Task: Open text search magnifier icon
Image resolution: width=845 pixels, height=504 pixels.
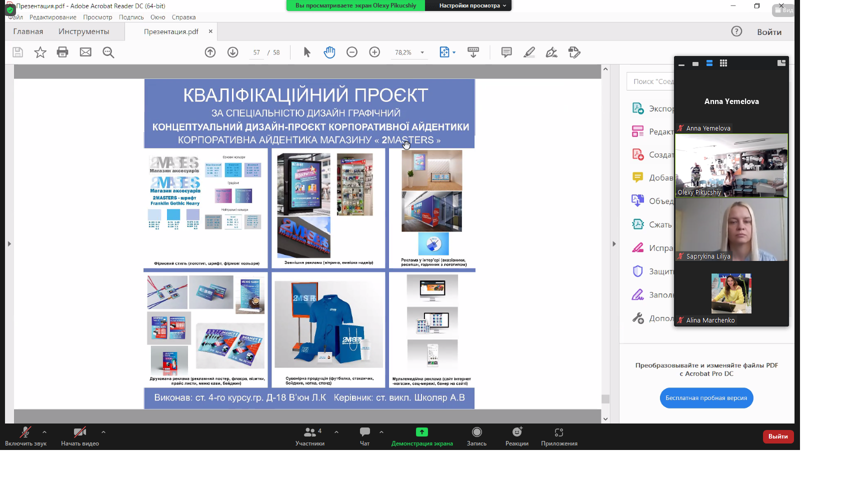Action: pyautogui.click(x=108, y=52)
